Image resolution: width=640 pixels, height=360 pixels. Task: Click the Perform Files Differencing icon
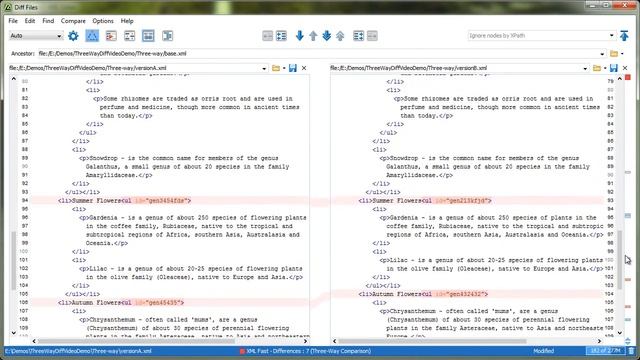point(111,36)
